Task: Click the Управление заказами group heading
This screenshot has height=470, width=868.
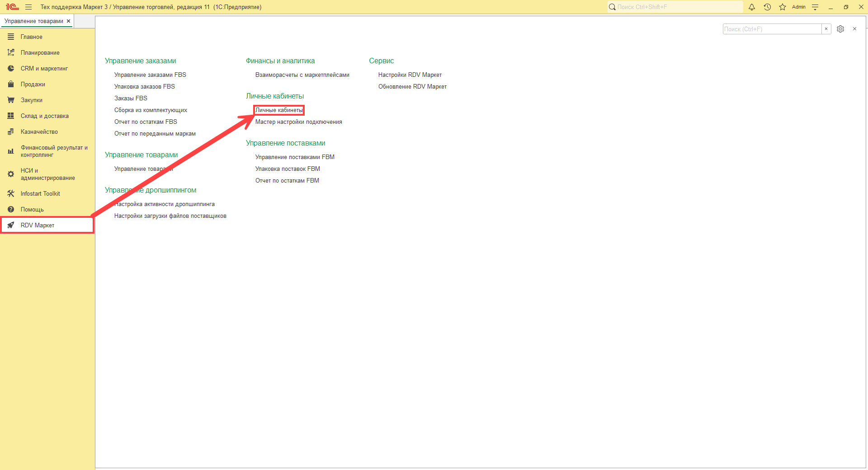Action: (141, 61)
